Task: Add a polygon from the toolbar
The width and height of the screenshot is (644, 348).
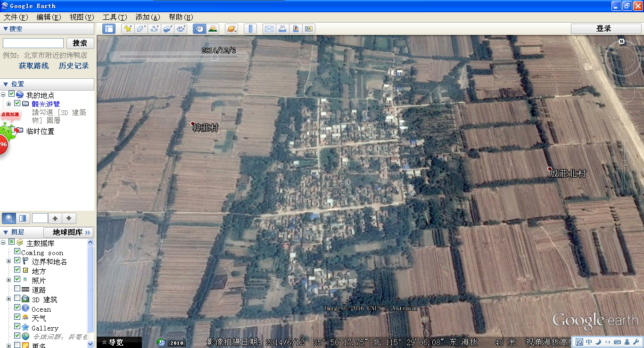Action: point(141,29)
